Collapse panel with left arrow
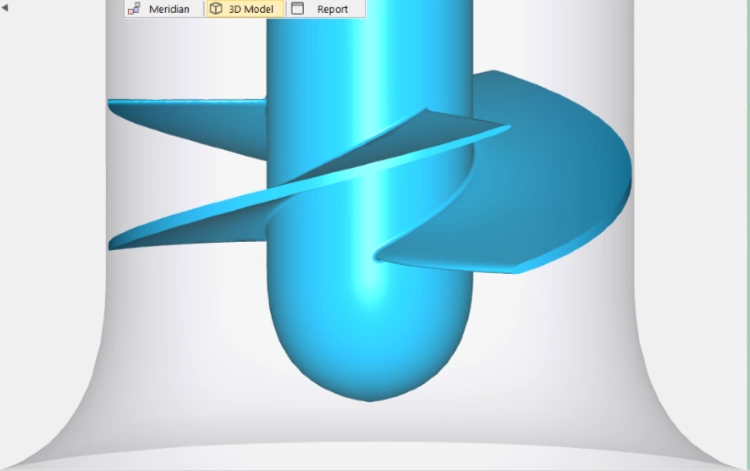 click(x=5, y=8)
